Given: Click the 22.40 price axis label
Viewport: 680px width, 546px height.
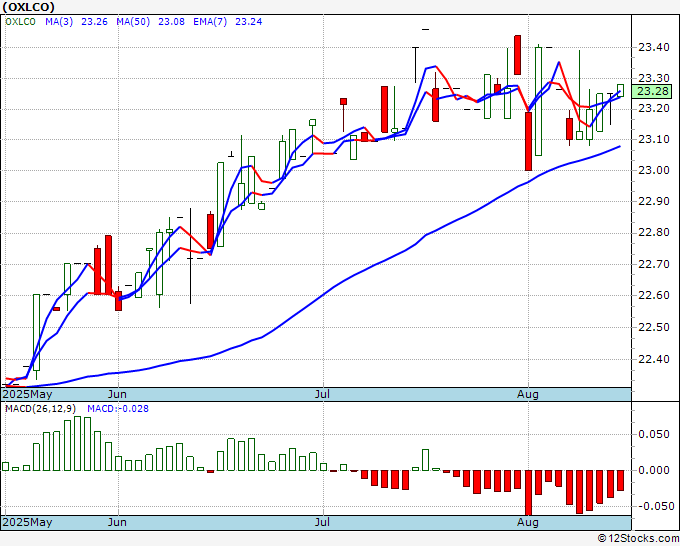Looking at the screenshot, I should coord(654,360).
